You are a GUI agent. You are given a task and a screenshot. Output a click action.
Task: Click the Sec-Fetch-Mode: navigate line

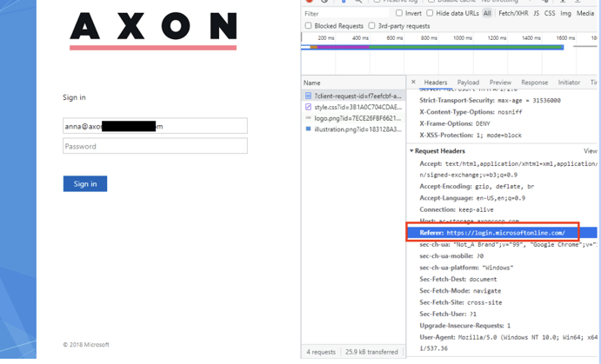coord(460,290)
